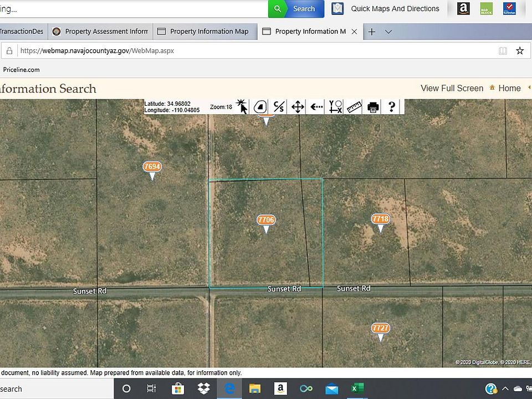Open a new browser tab with plus
Viewport: 532px width, 399px height.
(372, 32)
